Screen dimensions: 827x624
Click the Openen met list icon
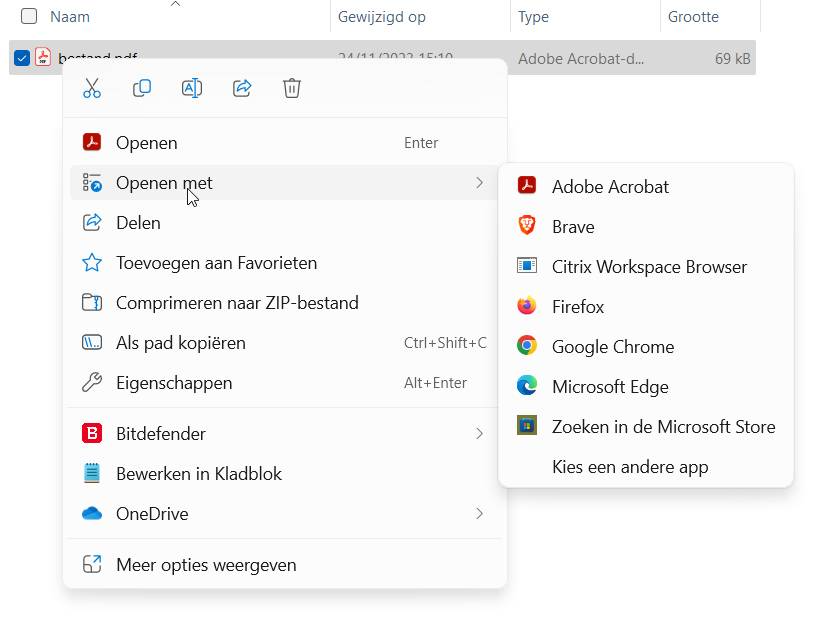[92, 183]
